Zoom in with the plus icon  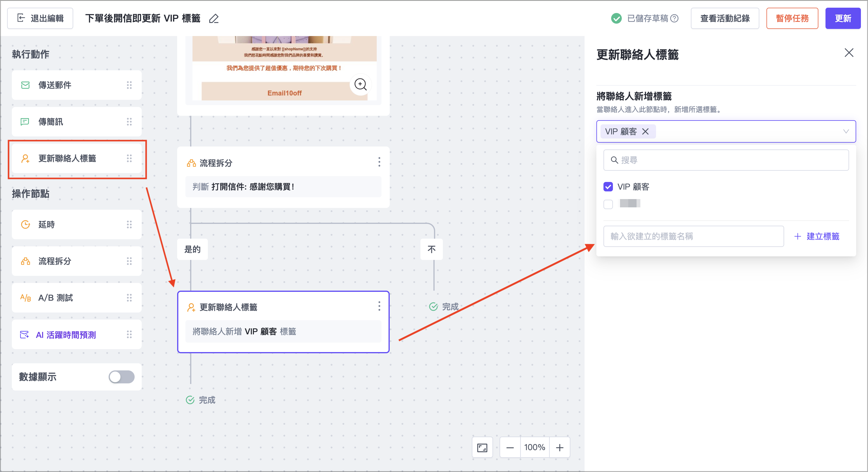coord(559,447)
